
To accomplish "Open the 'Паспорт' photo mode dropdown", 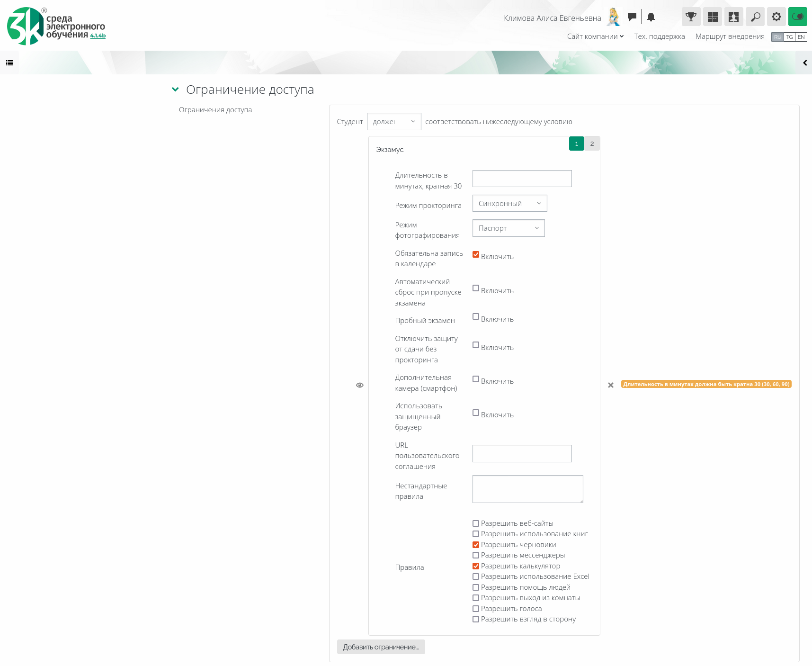I will click(508, 228).
